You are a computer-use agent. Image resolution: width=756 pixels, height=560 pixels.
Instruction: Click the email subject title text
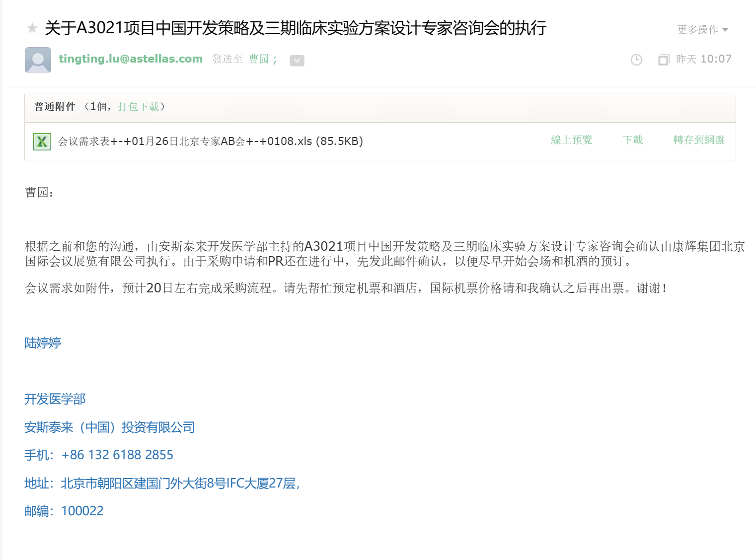pos(296,28)
